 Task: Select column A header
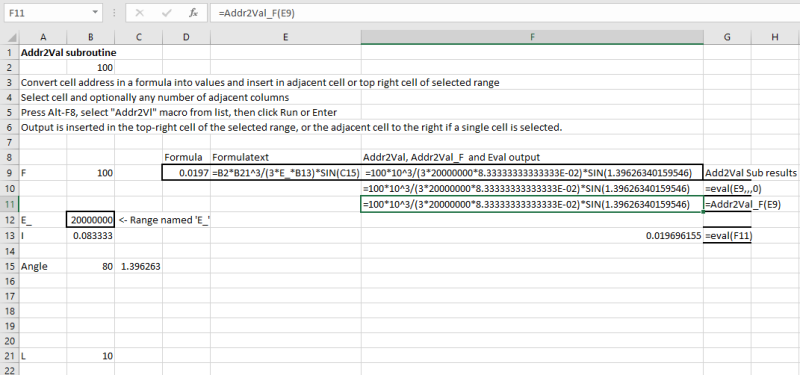point(43,37)
